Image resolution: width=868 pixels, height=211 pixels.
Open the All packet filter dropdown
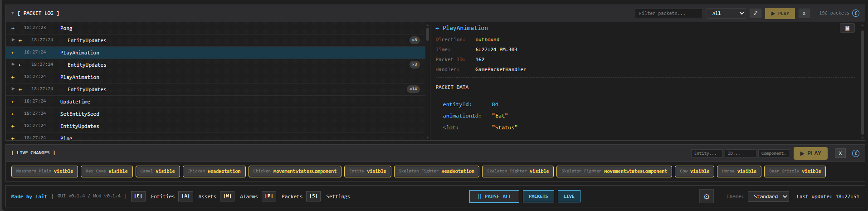[726, 13]
